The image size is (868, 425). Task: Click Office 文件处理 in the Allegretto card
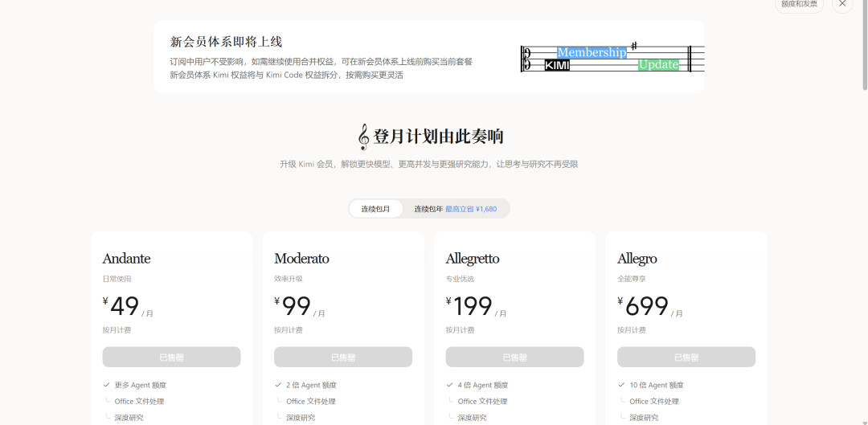coord(483,401)
